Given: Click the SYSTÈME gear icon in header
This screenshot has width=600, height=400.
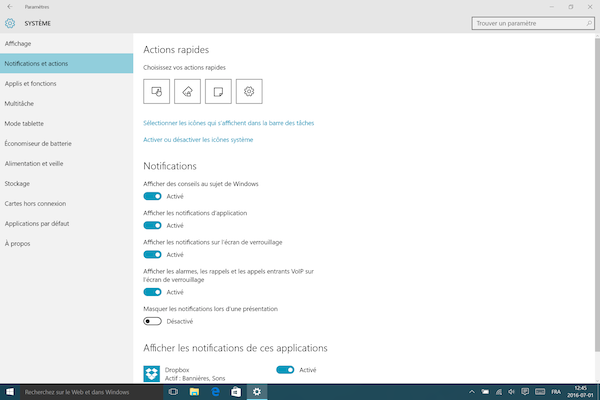Looking at the screenshot, I should tap(10, 23).
